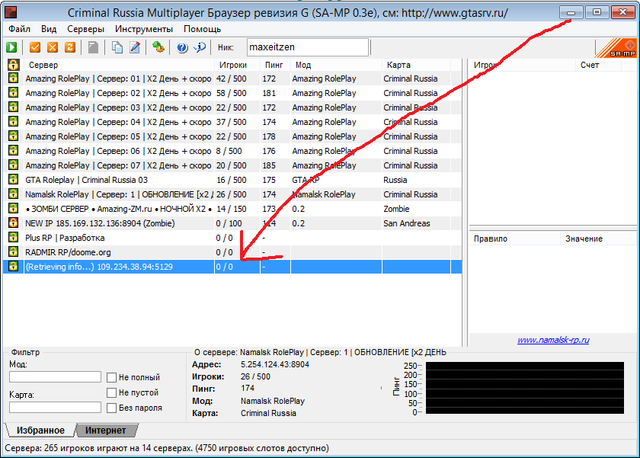Viewport: 640px width, 458px height.
Task: Open the www.namalsk-rp.ru link
Action: (553, 340)
